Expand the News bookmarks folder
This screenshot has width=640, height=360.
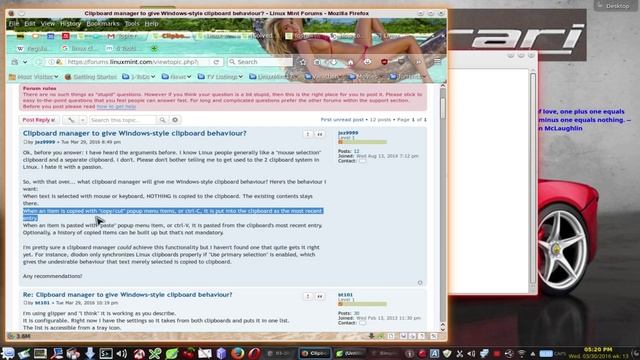(176, 77)
